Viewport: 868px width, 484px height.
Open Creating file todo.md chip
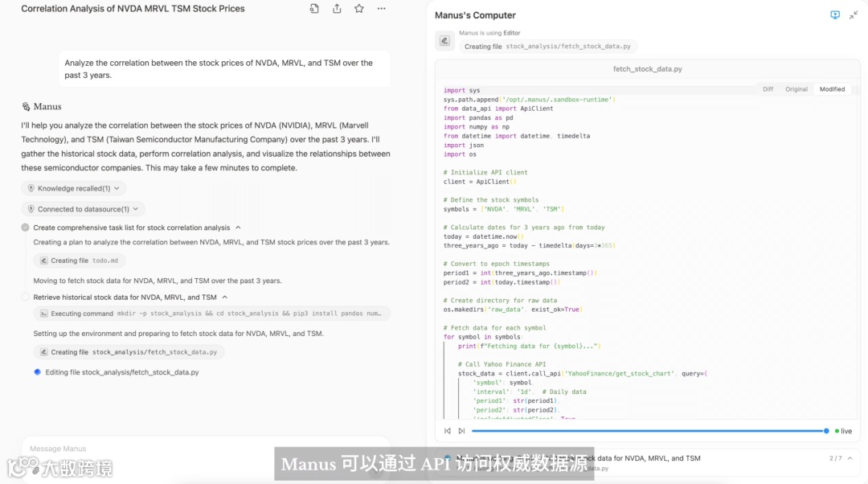(79, 260)
